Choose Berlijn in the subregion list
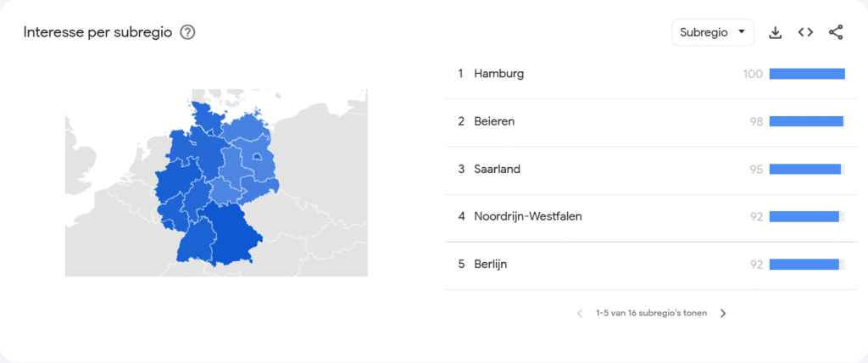The width and height of the screenshot is (868, 363). point(491,264)
